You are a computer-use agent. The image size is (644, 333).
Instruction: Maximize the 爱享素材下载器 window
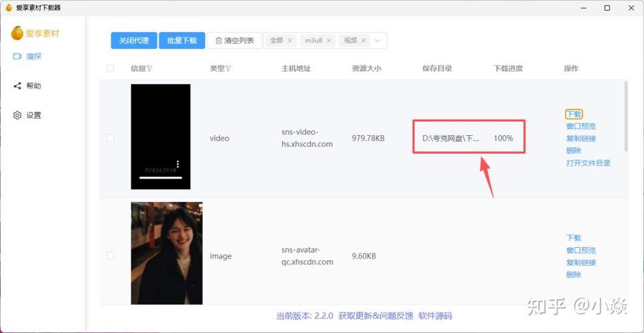click(x=607, y=8)
